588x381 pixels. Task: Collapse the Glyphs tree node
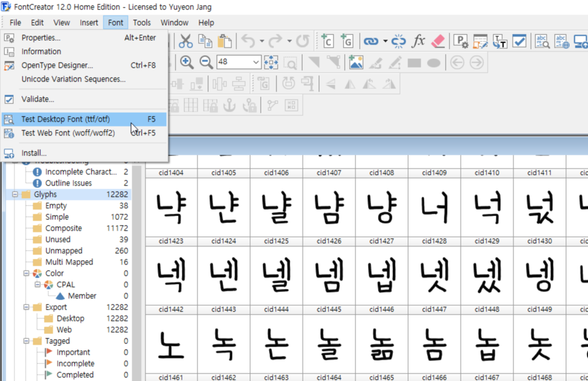click(15, 194)
